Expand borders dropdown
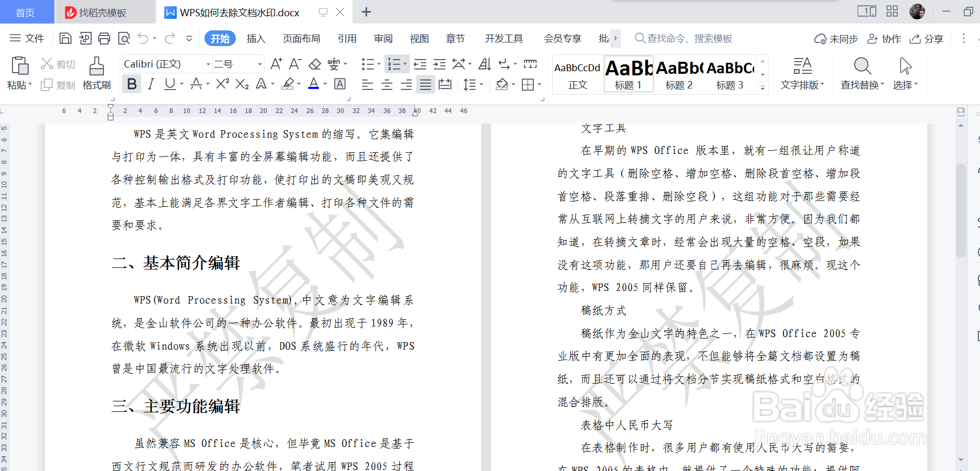 point(539,84)
